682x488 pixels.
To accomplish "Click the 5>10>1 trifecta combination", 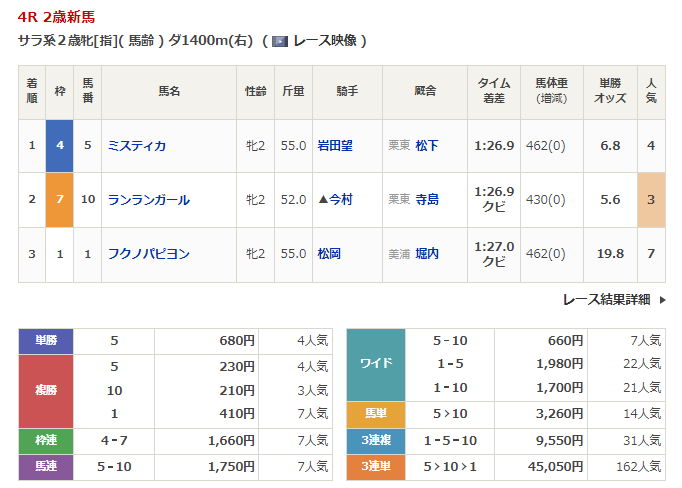I will point(450,467).
